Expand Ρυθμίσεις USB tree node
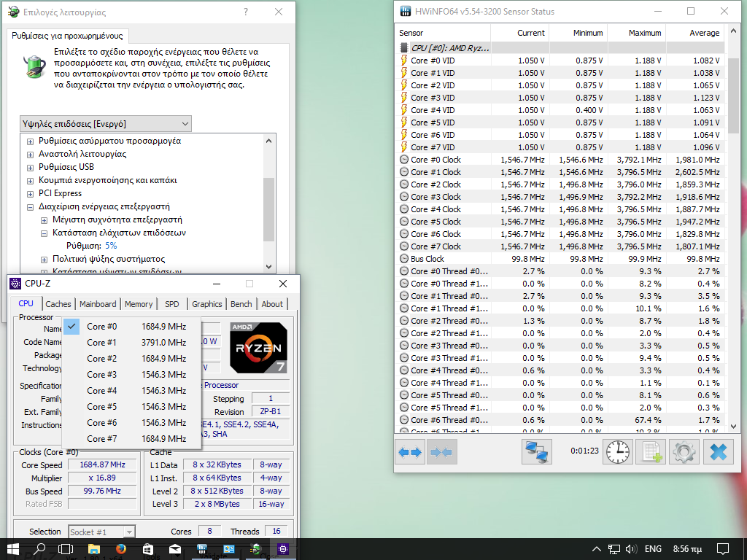The image size is (747, 560). (30, 168)
